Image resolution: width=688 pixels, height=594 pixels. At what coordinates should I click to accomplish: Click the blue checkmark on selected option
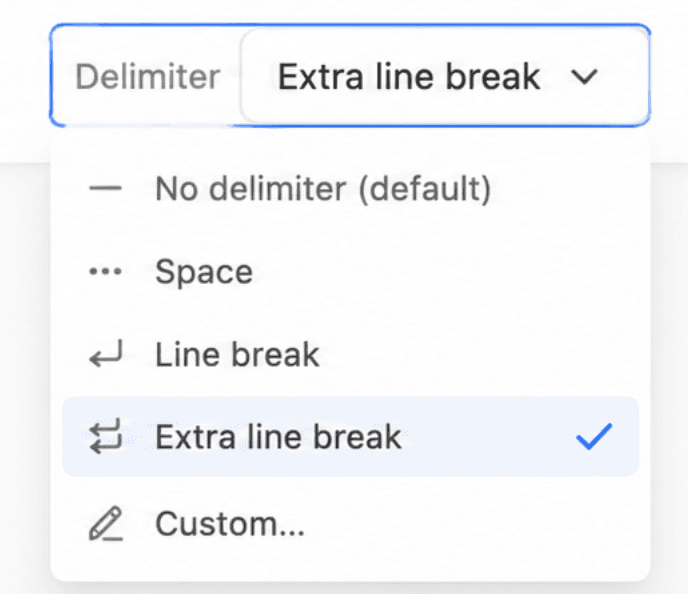point(594,436)
